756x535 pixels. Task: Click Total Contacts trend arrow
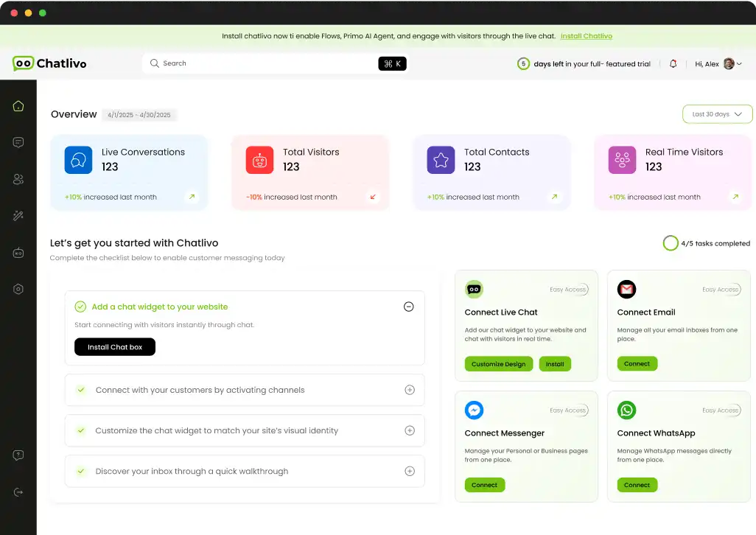point(554,197)
